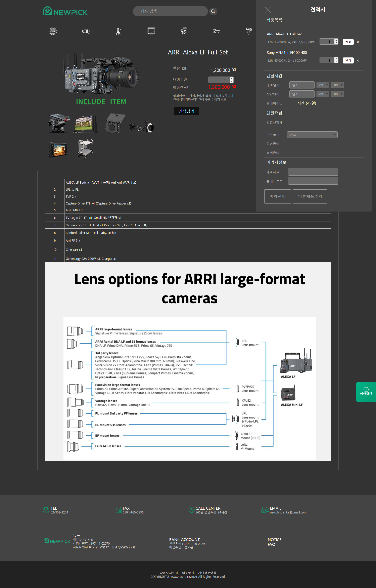This screenshot has width=376, height=588.
Task: Click table row 'Arri FF-5 x1'
Action: [188, 240]
